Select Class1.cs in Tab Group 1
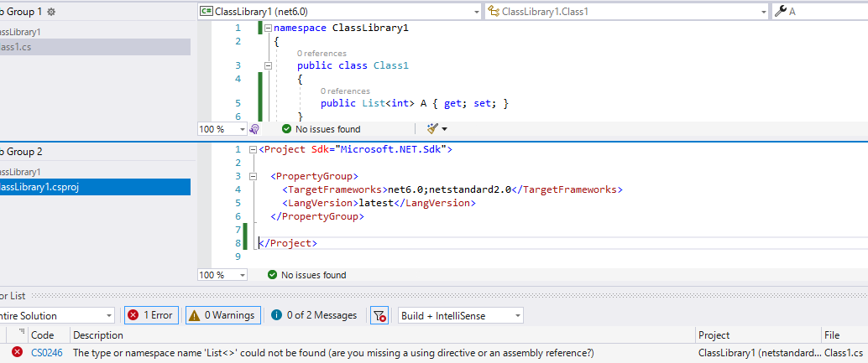 click(95, 47)
